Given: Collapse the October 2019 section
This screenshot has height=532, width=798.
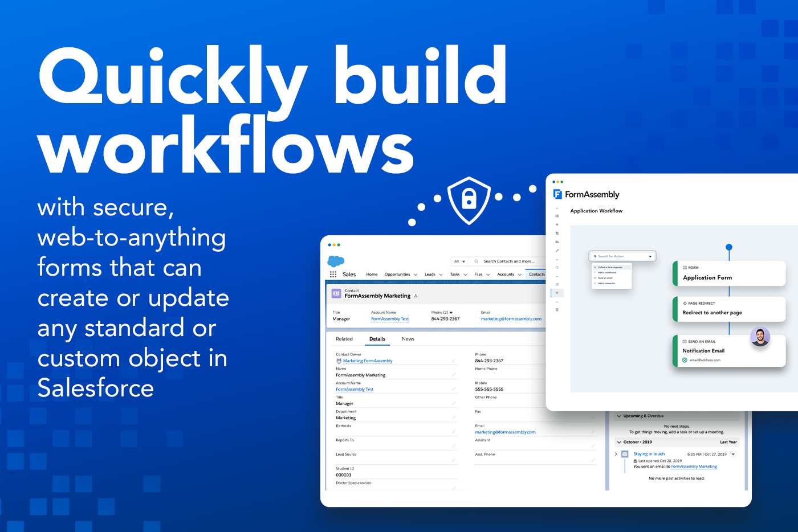Looking at the screenshot, I should (x=619, y=442).
